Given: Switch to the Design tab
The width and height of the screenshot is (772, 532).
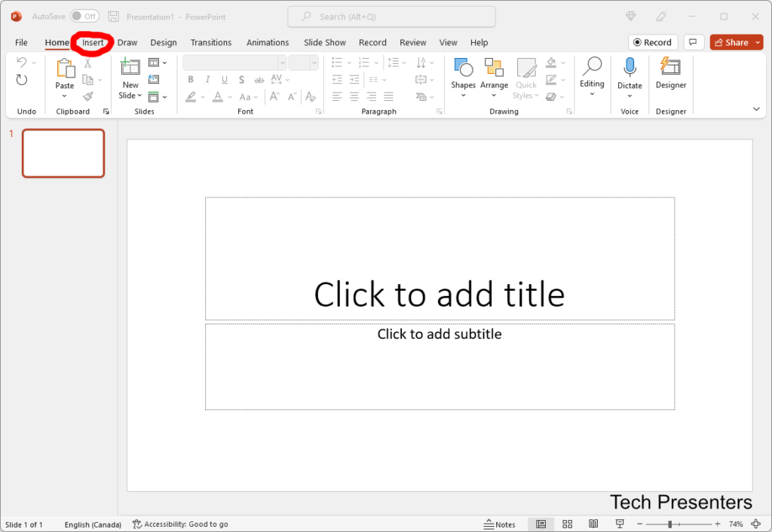Looking at the screenshot, I should pyautogui.click(x=164, y=42).
